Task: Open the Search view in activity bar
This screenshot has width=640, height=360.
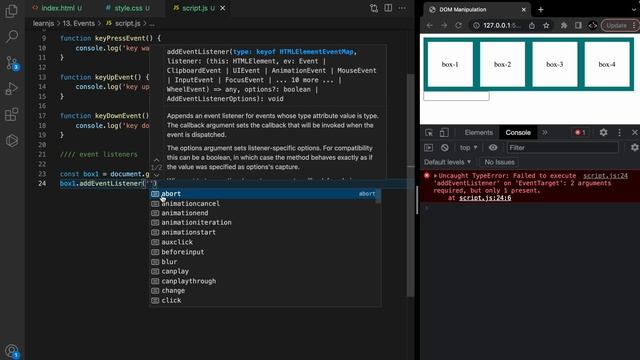Action: tap(11, 37)
